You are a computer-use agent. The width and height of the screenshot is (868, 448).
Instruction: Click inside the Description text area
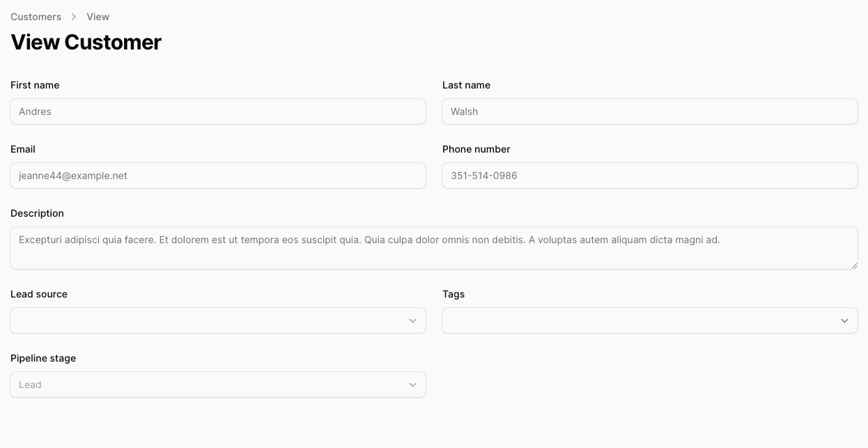tap(433, 247)
